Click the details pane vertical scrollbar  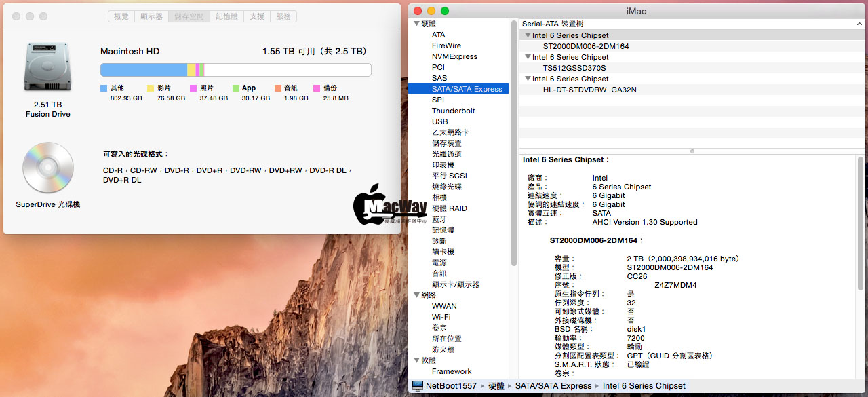pos(860,224)
